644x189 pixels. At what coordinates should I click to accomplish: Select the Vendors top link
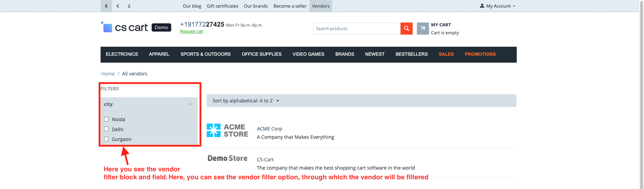pos(321,6)
